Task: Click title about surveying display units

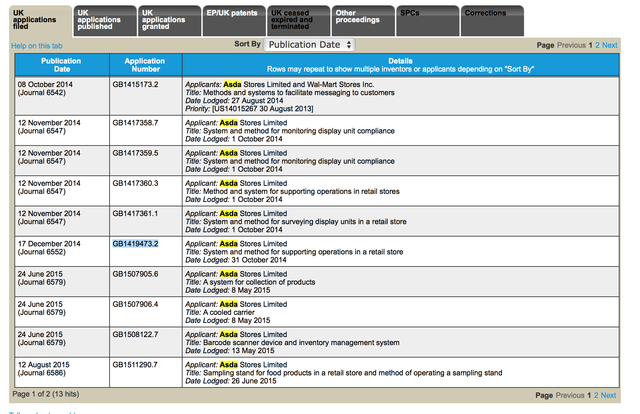Action: click(x=296, y=222)
